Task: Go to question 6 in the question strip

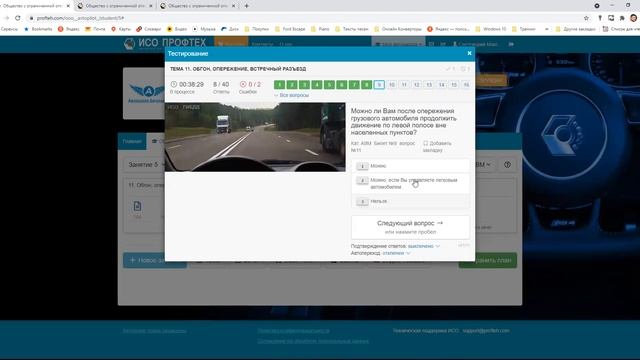Action: click(342, 84)
